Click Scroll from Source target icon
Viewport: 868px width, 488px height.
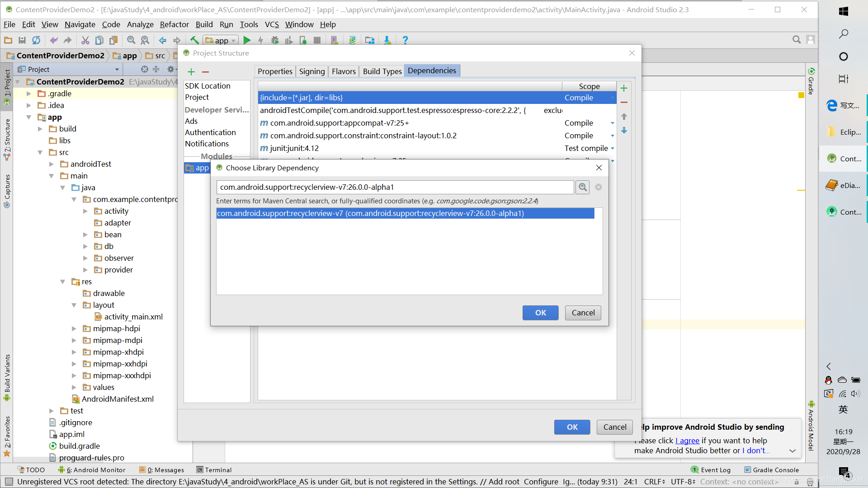point(144,69)
